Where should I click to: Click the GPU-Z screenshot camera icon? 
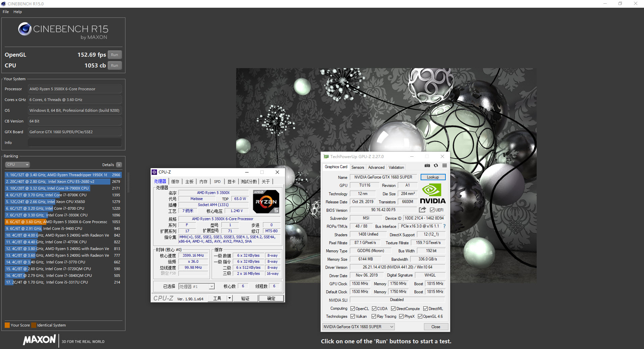pyautogui.click(x=427, y=165)
